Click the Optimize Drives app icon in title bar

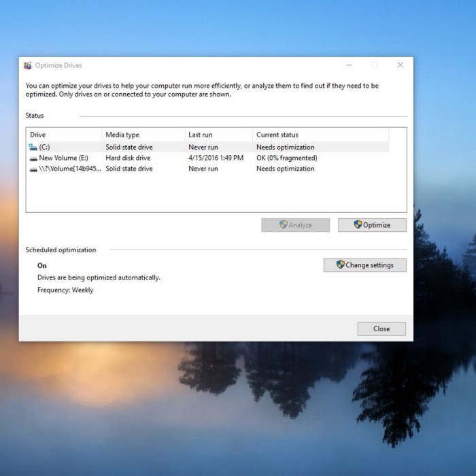(x=28, y=65)
